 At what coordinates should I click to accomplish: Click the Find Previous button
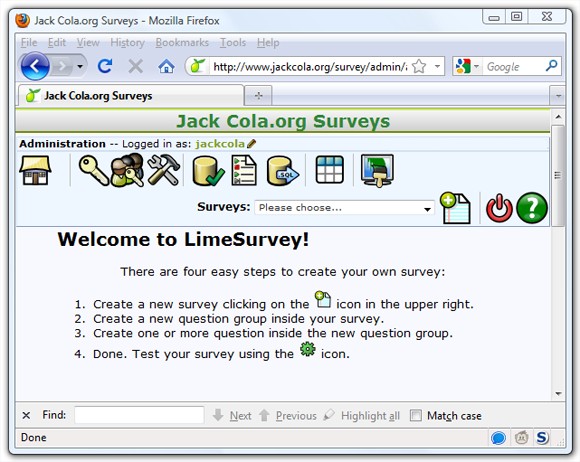point(287,415)
